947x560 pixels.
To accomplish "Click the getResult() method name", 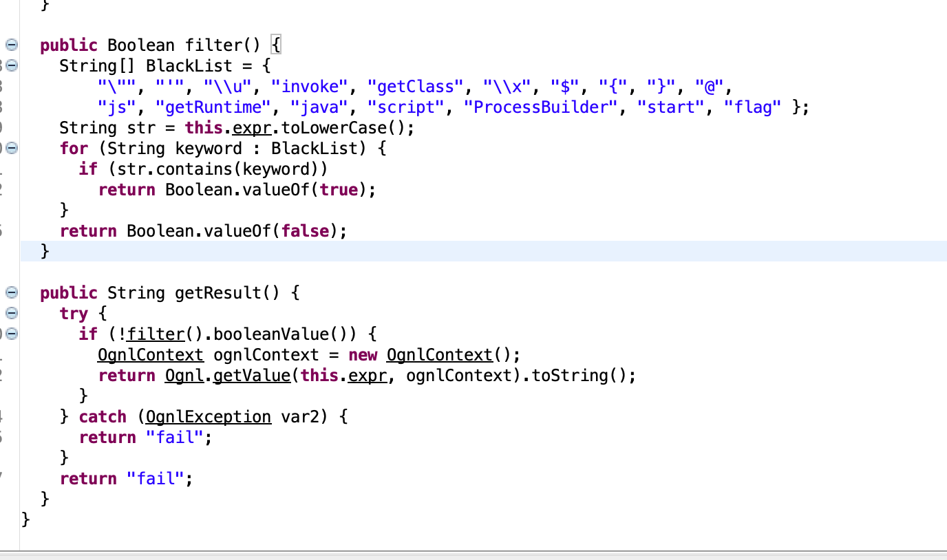I will click(x=228, y=293).
